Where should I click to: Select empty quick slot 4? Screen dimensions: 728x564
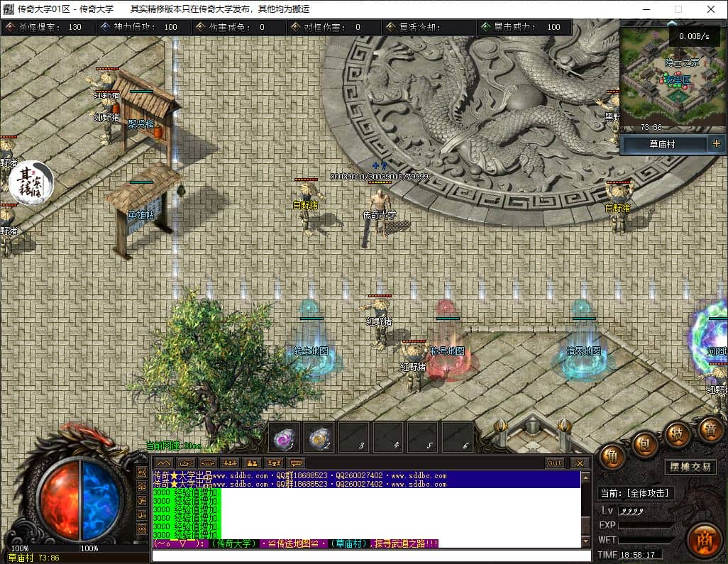(x=388, y=438)
